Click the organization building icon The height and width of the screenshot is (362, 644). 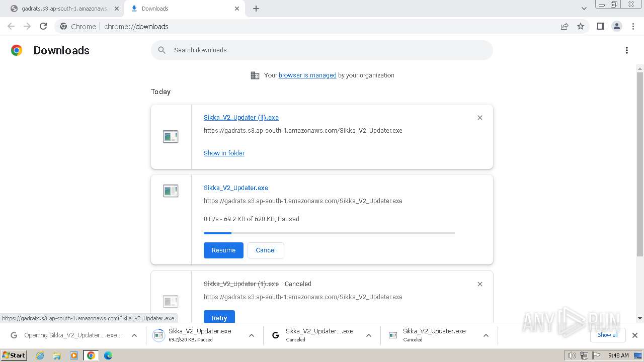[255, 75]
